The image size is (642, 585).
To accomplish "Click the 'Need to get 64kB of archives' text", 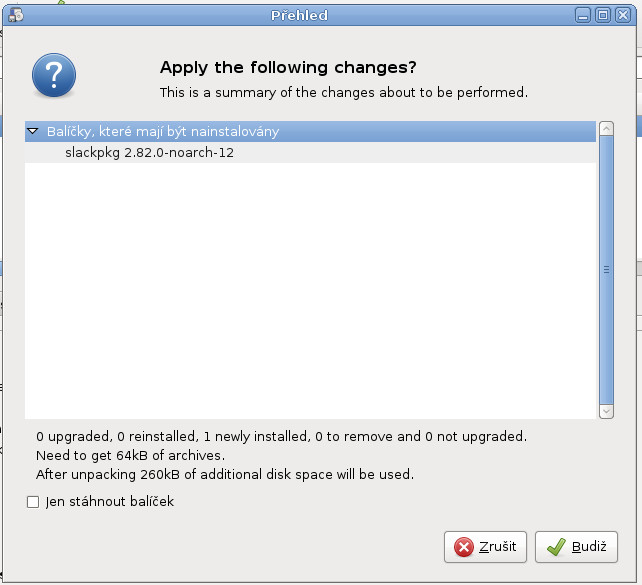I will pyautogui.click(x=130, y=455).
